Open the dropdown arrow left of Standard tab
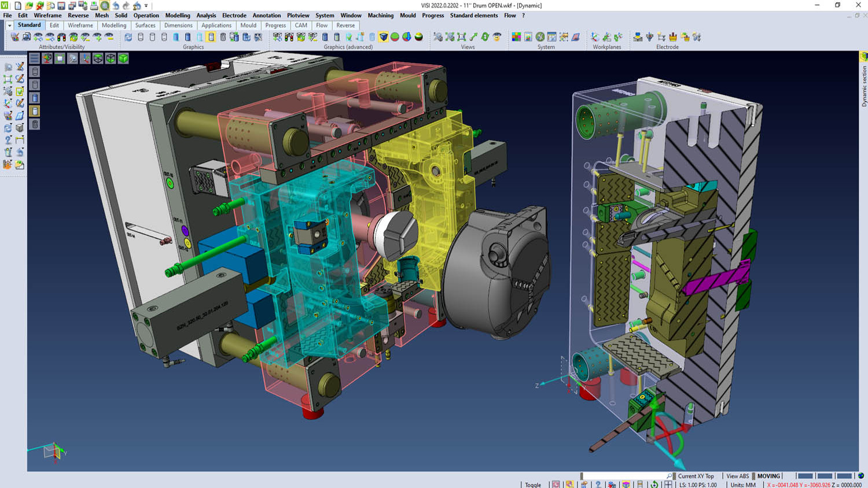868x488 pixels. click(x=9, y=25)
